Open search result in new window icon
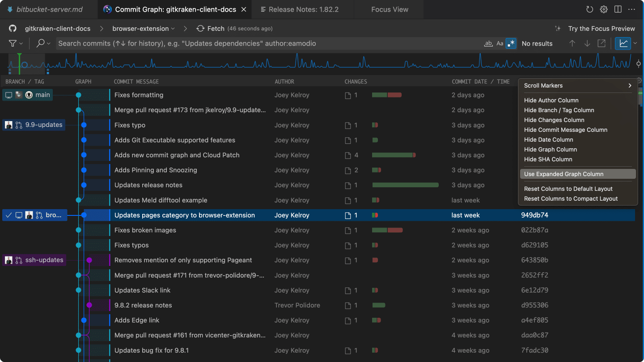This screenshot has width=644, height=362. [x=602, y=43]
